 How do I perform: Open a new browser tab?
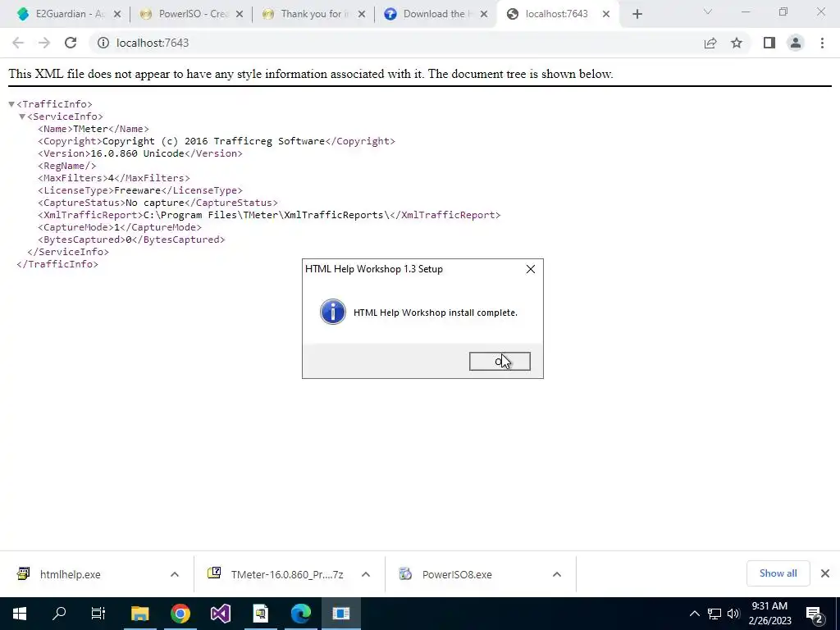click(x=637, y=14)
